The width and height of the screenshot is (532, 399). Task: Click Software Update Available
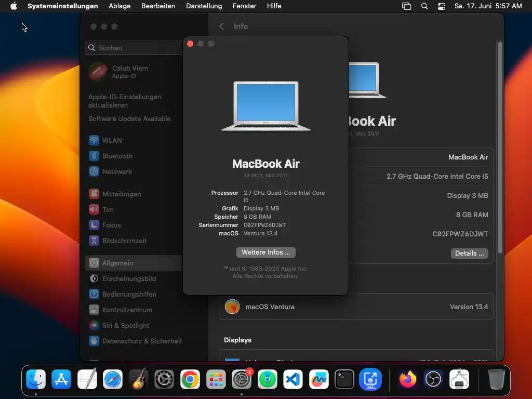[129, 119]
